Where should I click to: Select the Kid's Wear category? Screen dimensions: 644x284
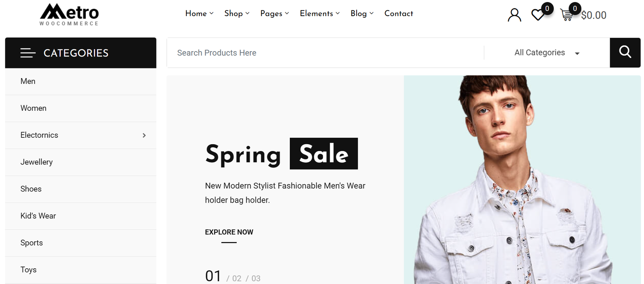pyautogui.click(x=38, y=216)
